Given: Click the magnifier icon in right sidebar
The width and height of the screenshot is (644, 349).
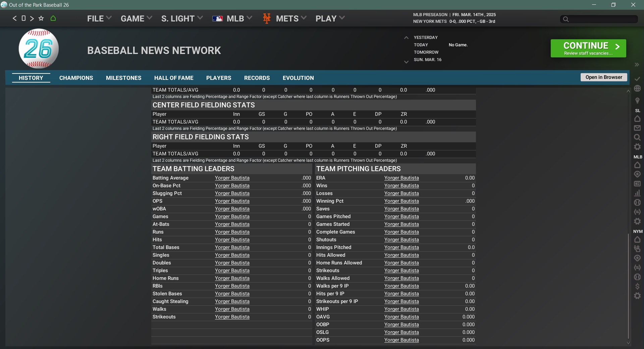Looking at the screenshot, I should tap(637, 138).
